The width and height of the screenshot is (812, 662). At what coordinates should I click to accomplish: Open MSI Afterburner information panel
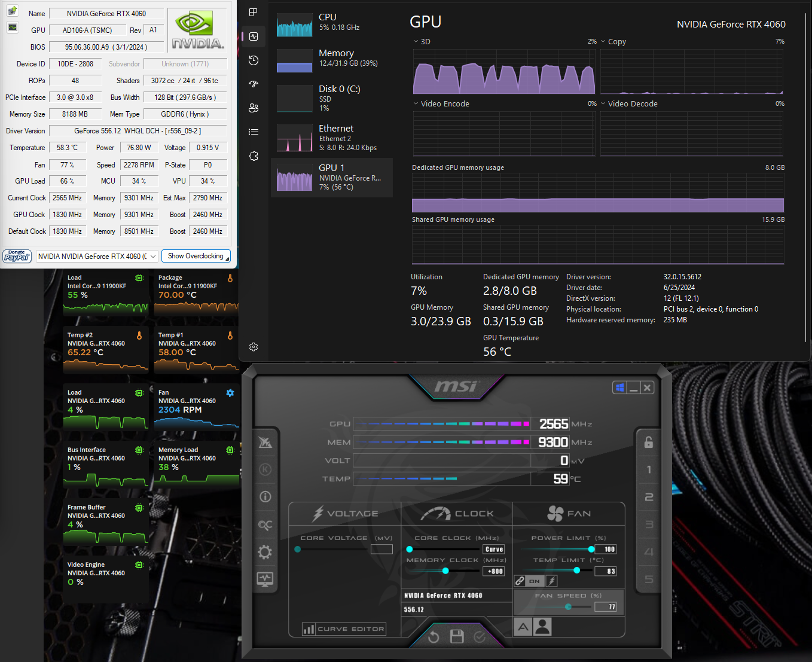265,496
